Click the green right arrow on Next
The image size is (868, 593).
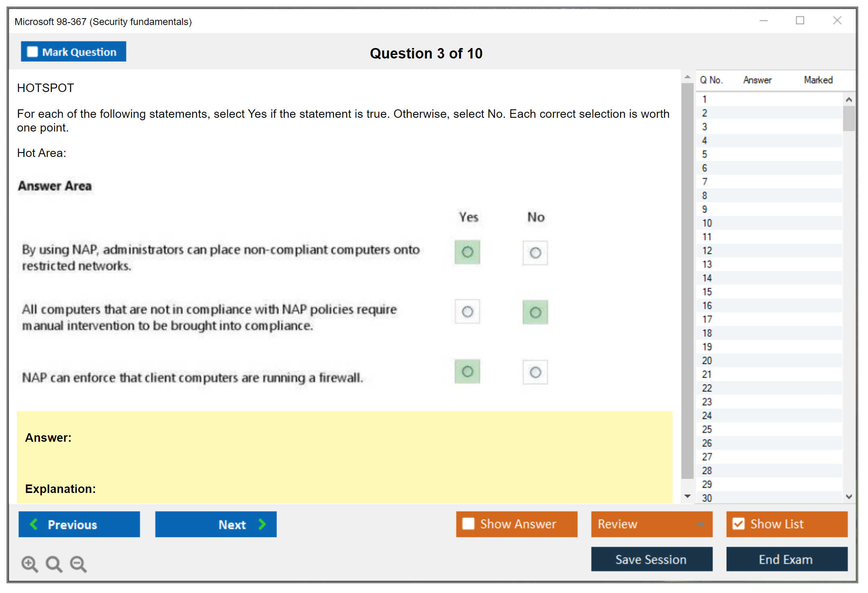coord(262,524)
